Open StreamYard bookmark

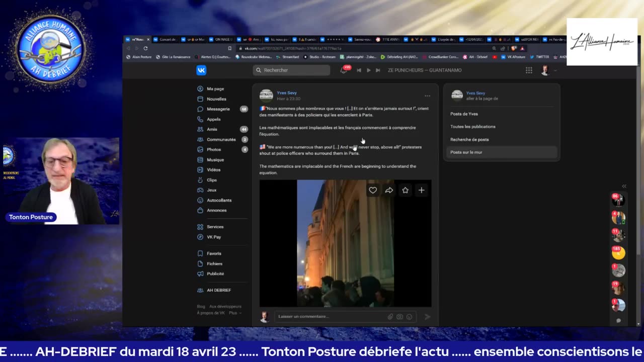coord(288,57)
